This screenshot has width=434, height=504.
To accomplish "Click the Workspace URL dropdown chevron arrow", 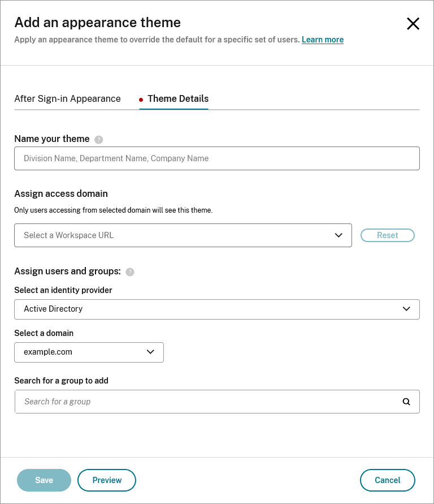I will point(338,235).
